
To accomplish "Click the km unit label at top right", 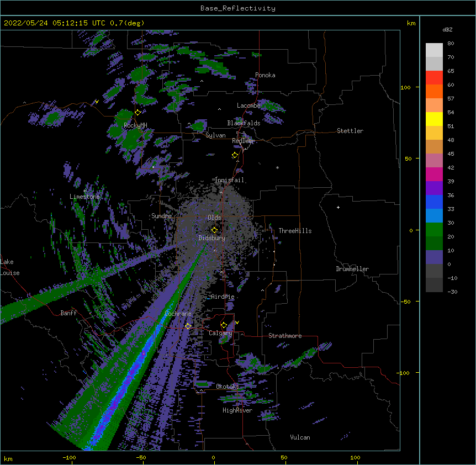I will [411, 23].
